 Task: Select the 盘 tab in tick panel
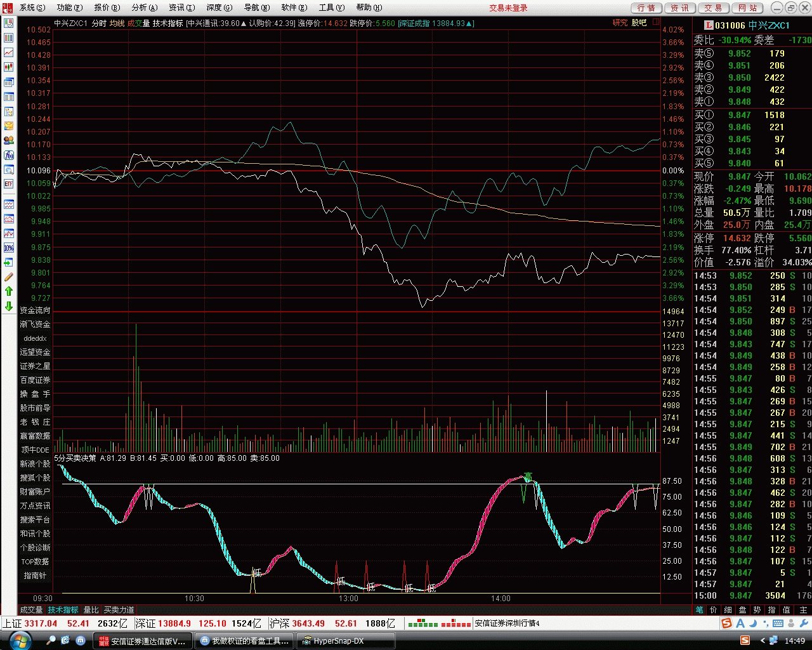(742, 609)
